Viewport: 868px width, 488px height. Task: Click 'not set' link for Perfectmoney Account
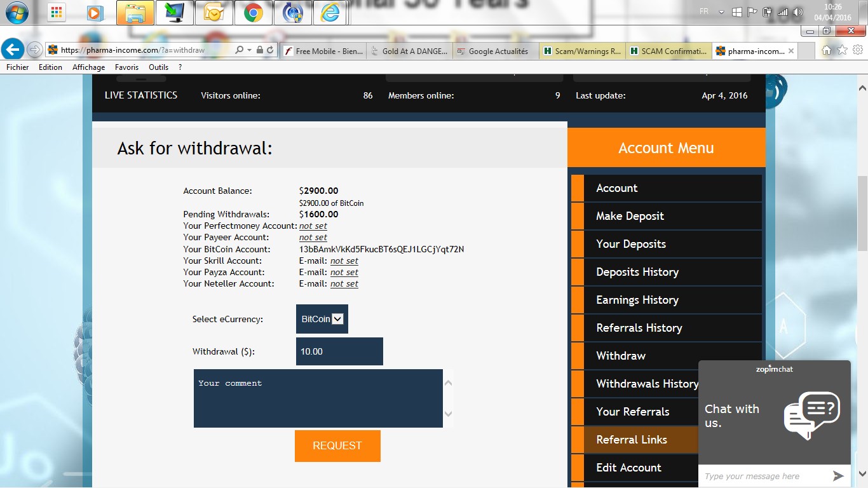click(x=313, y=226)
